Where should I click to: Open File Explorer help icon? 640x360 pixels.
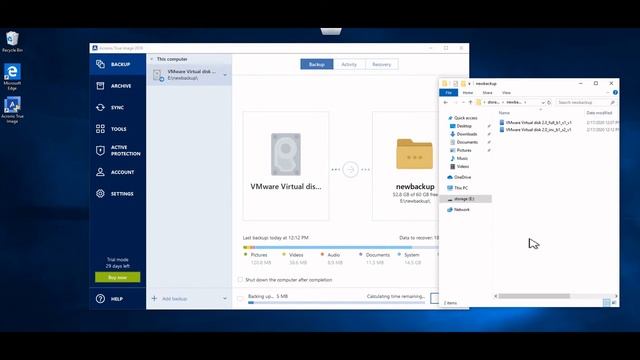click(x=615, y=93)
